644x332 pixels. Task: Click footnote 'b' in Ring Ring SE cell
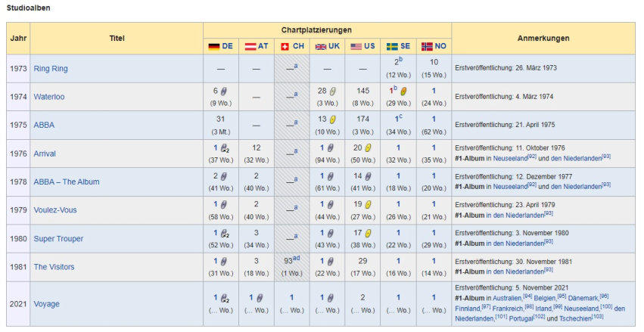pyautogui.click(x=400, y=59)
